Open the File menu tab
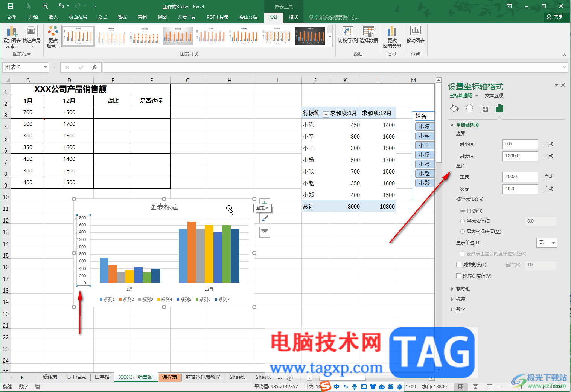Image resolution: width=571 pixels, height=392 pixels. (x=11, y=17)
